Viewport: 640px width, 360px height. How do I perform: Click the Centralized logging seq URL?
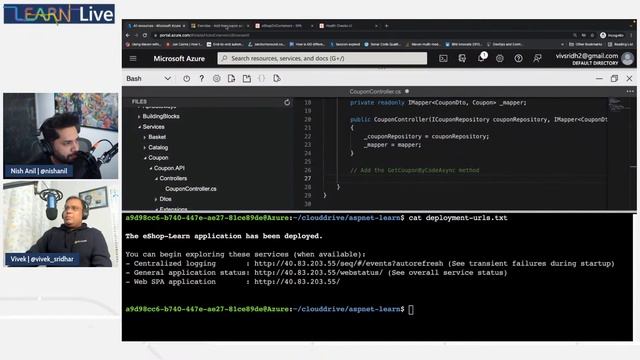point(349,264)
